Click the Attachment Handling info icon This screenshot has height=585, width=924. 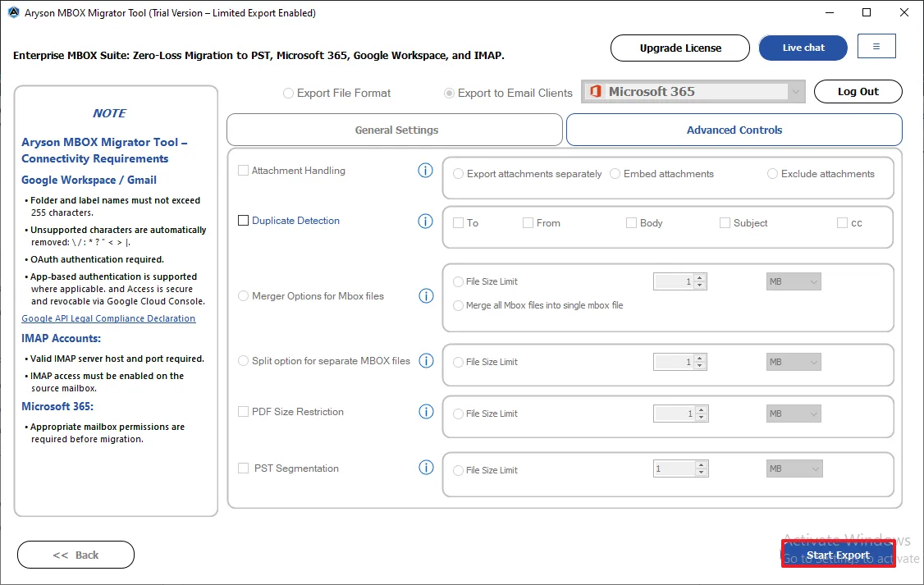click(425, 171)
